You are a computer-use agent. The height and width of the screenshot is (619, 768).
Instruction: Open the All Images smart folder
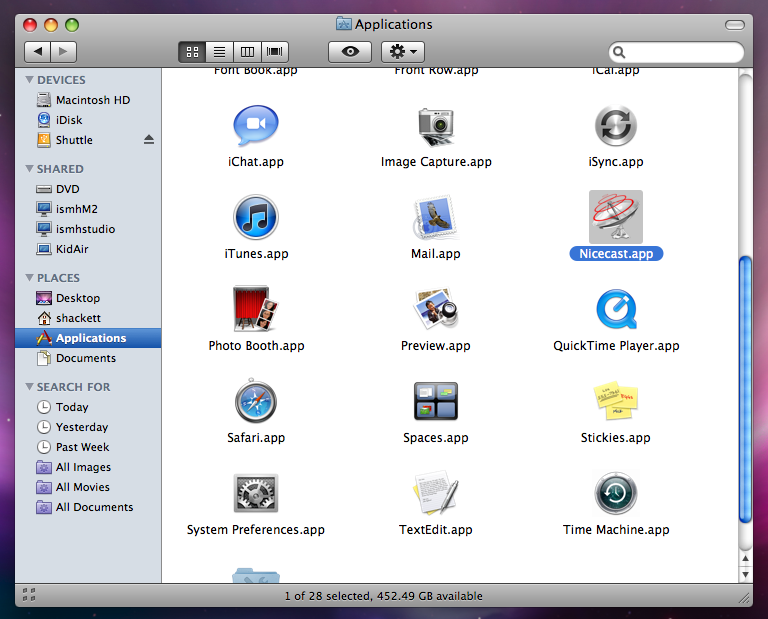88,467
